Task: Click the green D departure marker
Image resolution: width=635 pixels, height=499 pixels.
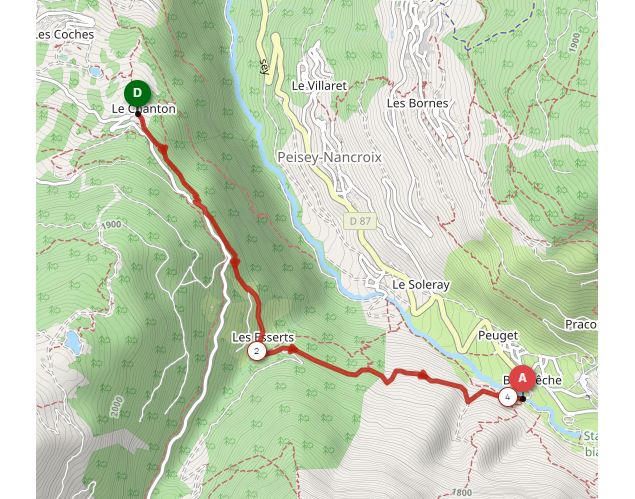Action: click(x=137, y=93)
